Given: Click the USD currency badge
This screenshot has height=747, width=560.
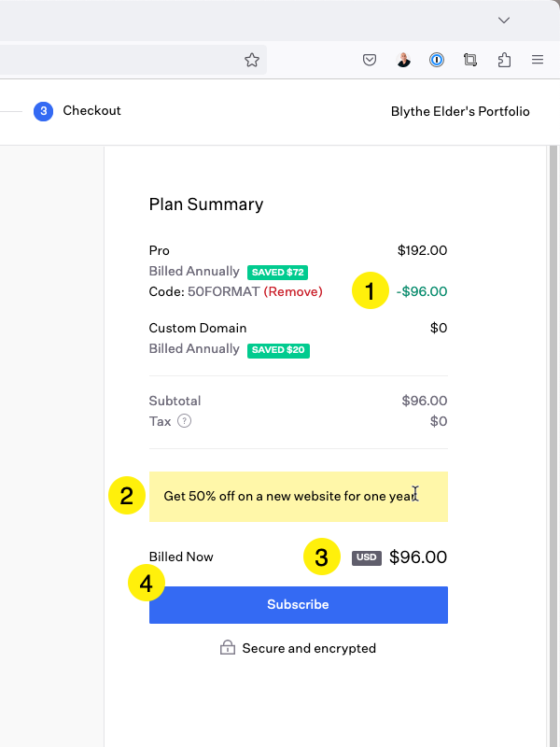Looking at the screenshot, I should 367,557.
